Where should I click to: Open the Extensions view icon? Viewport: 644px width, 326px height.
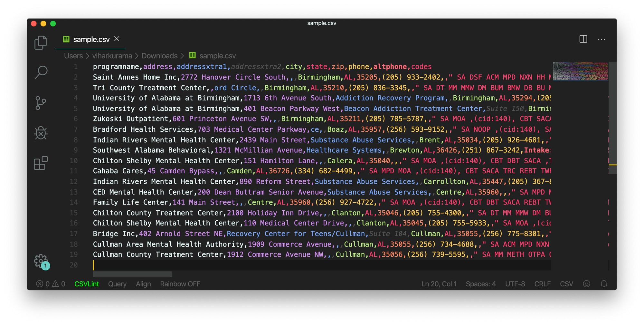coord(41,163)
